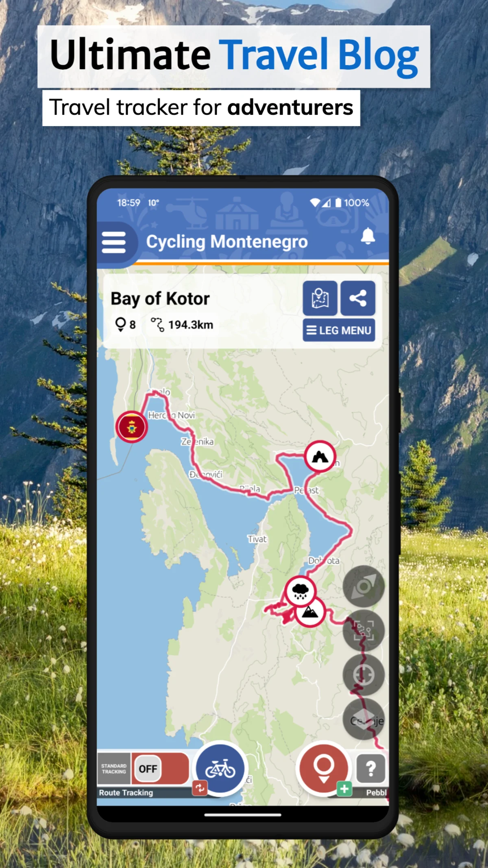Fit the route to the screen
488x868 pixels.
(364, 630)
